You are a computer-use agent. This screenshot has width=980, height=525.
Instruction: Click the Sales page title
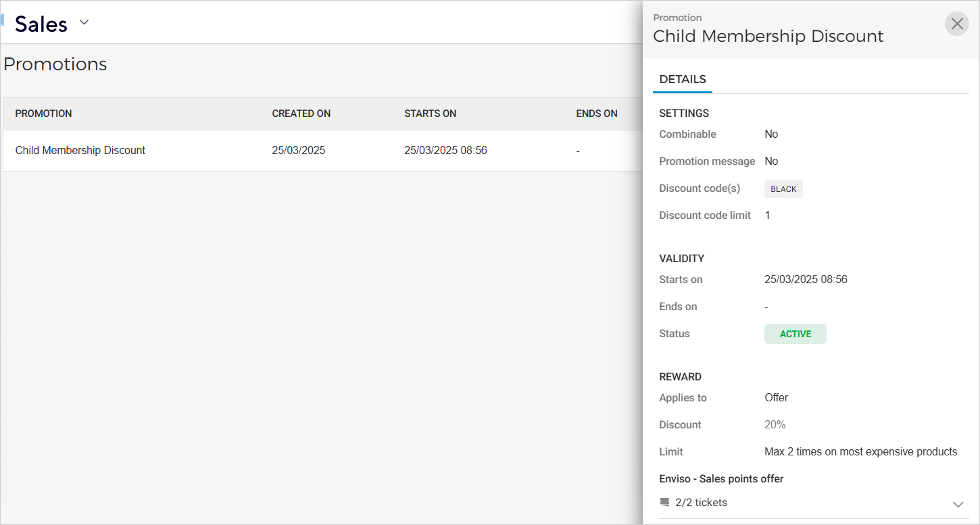(x=41, y=24)
